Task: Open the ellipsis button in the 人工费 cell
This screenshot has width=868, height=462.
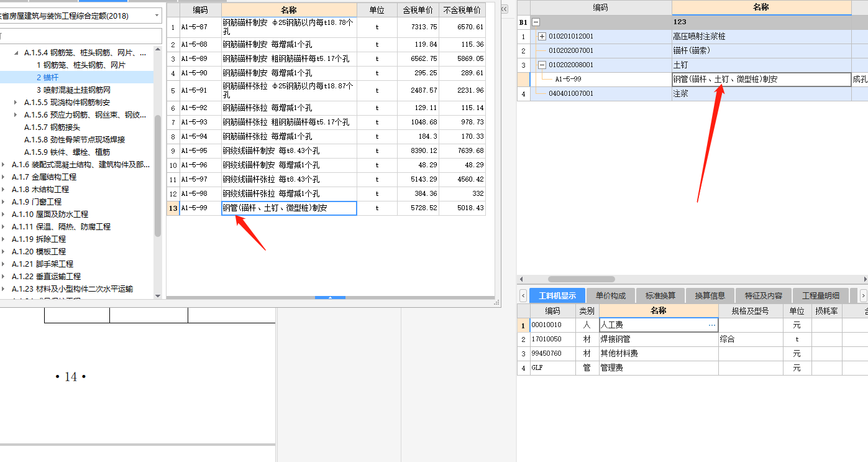Action: coord(712,325)
